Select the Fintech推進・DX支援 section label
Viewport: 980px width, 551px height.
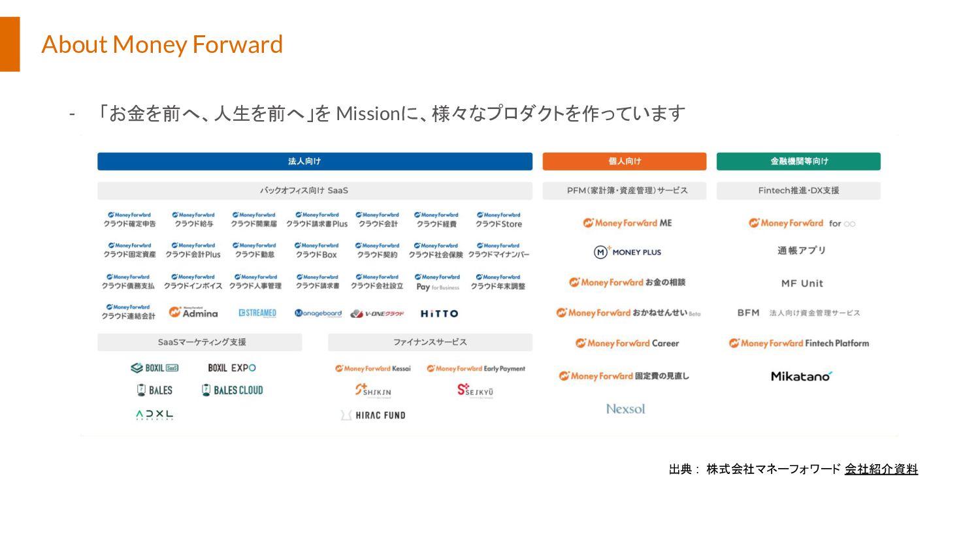(798, 191)
